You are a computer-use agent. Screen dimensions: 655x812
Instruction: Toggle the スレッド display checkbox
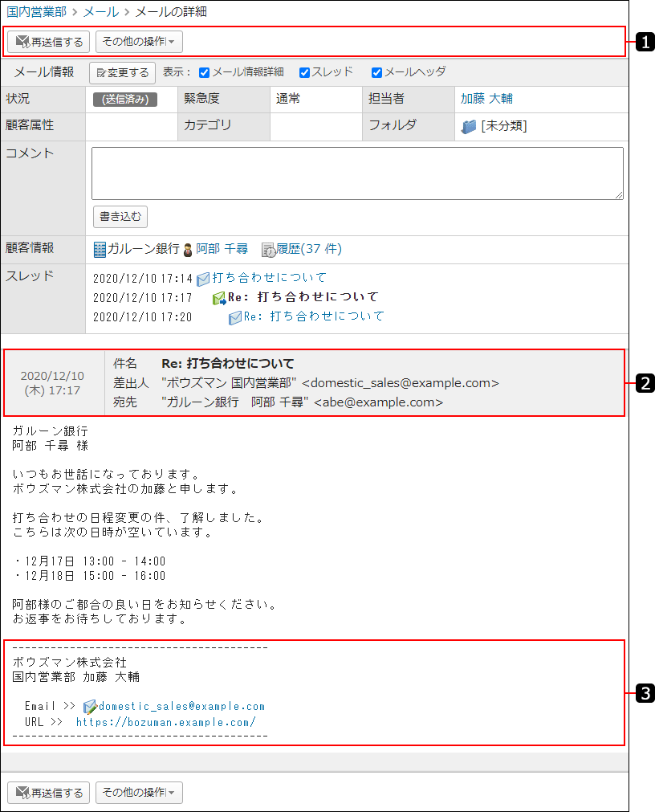305,72
